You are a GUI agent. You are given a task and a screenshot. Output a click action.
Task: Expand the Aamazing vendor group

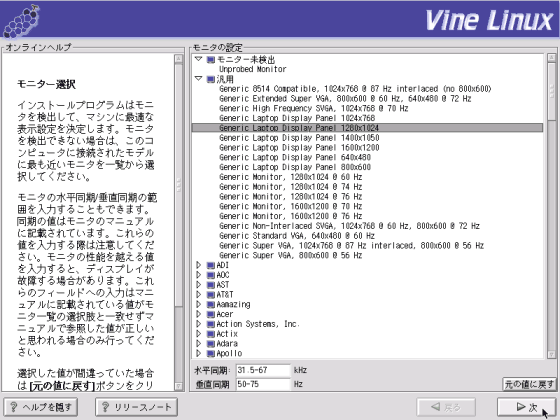pos(199,304)
